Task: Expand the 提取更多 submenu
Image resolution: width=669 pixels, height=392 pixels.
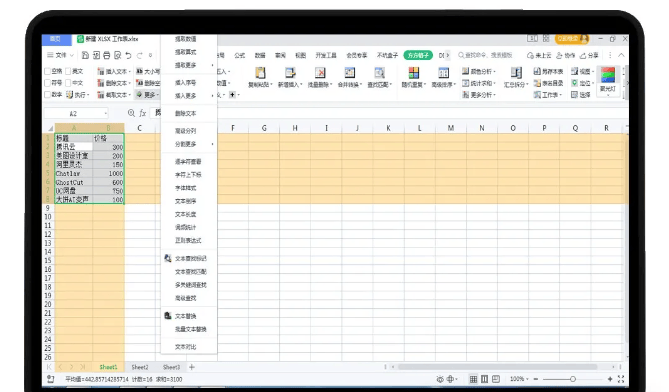Action: click(x=189, y=65)
